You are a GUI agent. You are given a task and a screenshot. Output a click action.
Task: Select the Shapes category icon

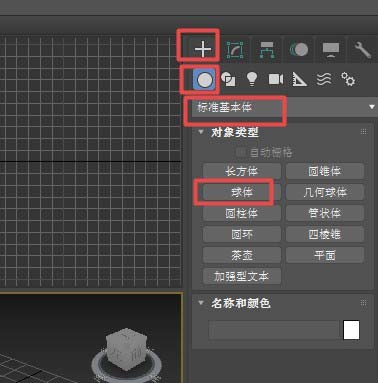(228, 79)
